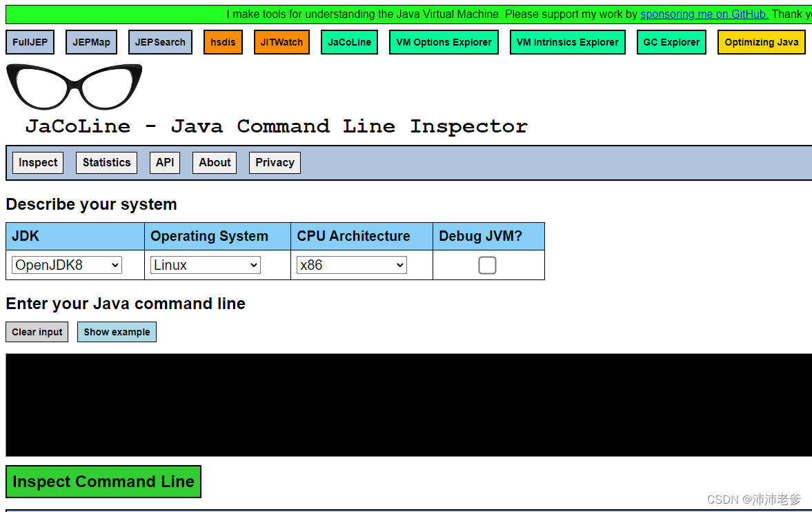The image size is (812, 512).
Task: Open GC Explorer
Action: tap(671, 42)
